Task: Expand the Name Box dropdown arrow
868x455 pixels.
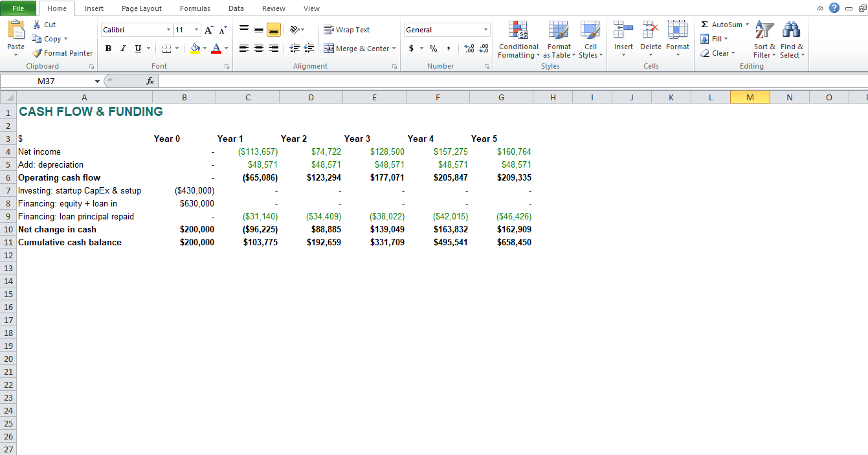Action: click(x=97, y=82)
